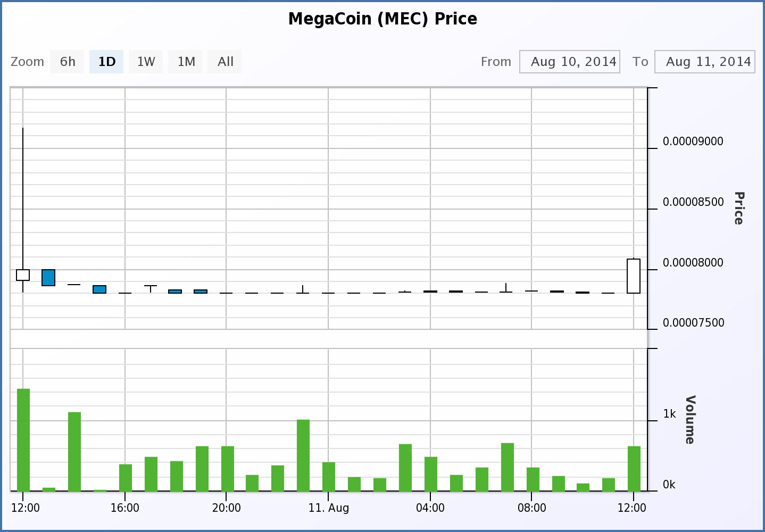
Task: Edit the To date field
Action: (x=705, y=62)
